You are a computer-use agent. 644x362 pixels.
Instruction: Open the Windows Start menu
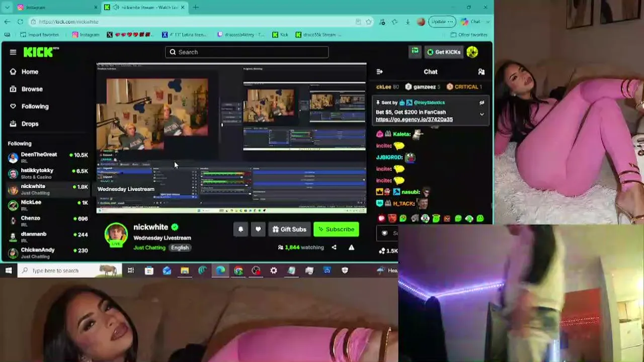click(9, 270)
